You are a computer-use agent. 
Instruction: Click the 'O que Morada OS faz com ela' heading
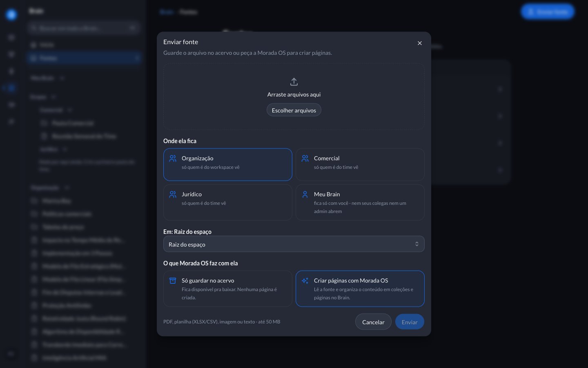[x=200, y=263]
